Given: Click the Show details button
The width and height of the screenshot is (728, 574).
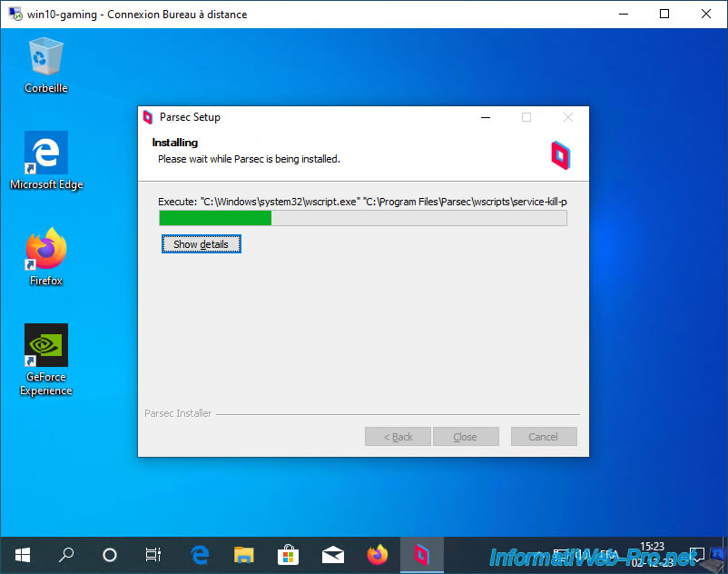Looking at the screenshot, I should click(201, 243).
